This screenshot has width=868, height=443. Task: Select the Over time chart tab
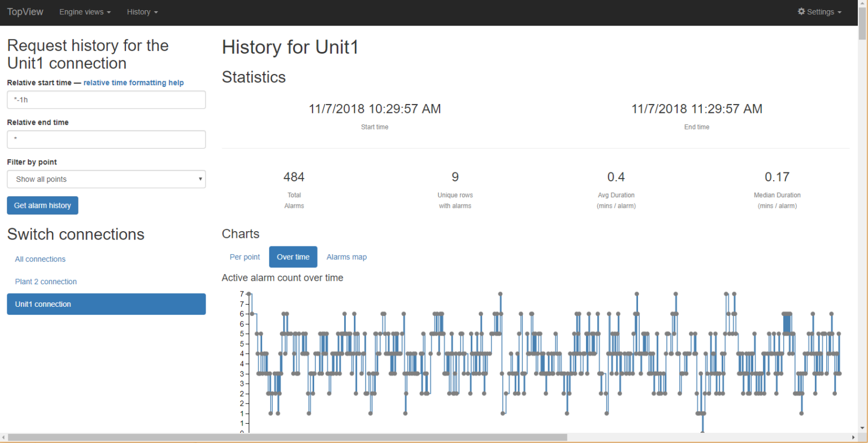pyautogui.click(x=293, y=257)
